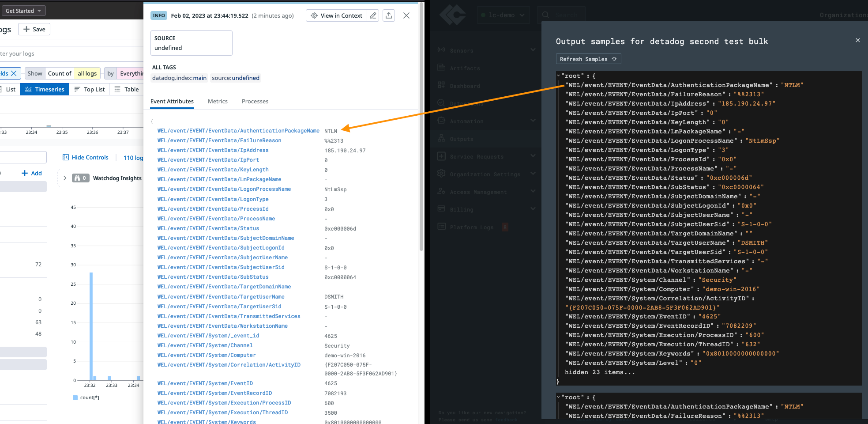Select the Automation robot icon

tap(441, 121)
